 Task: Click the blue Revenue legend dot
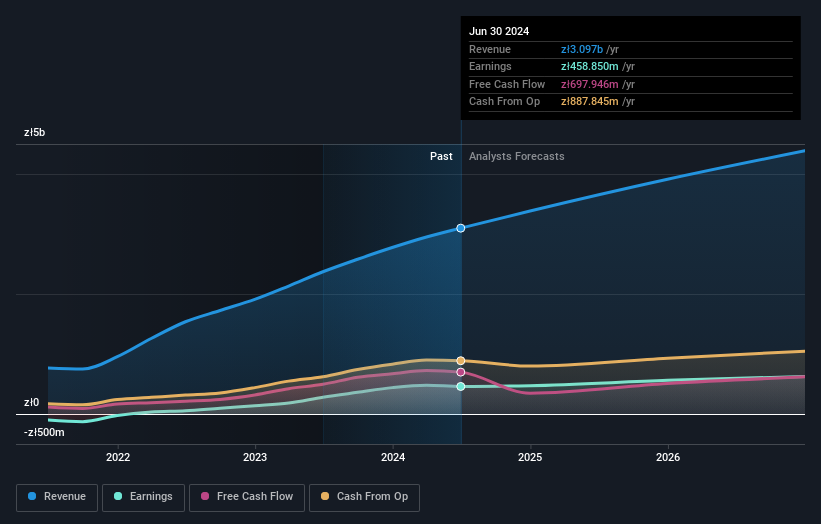tap(32, 496)
